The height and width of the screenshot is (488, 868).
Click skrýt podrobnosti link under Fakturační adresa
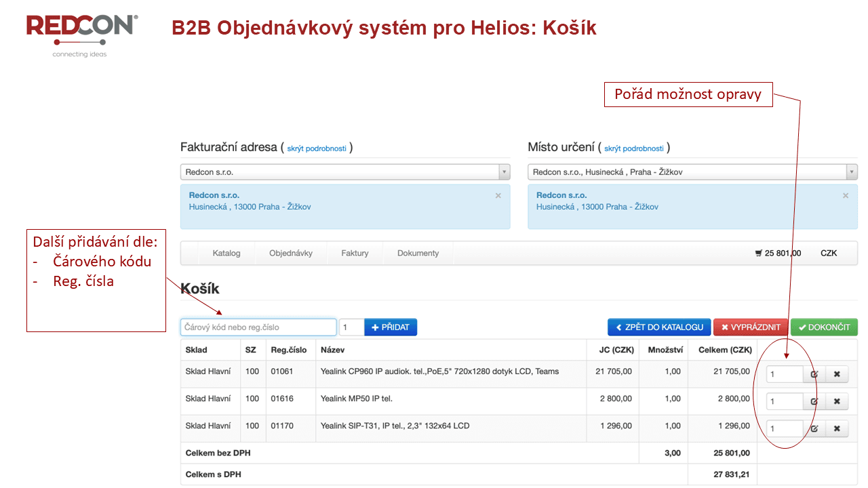317,148
